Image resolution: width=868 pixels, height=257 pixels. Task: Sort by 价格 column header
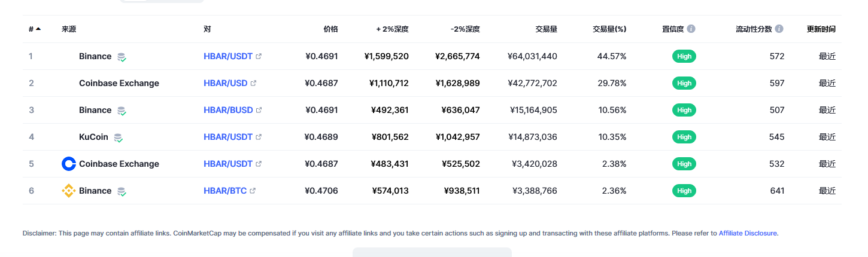coord(330,29)
